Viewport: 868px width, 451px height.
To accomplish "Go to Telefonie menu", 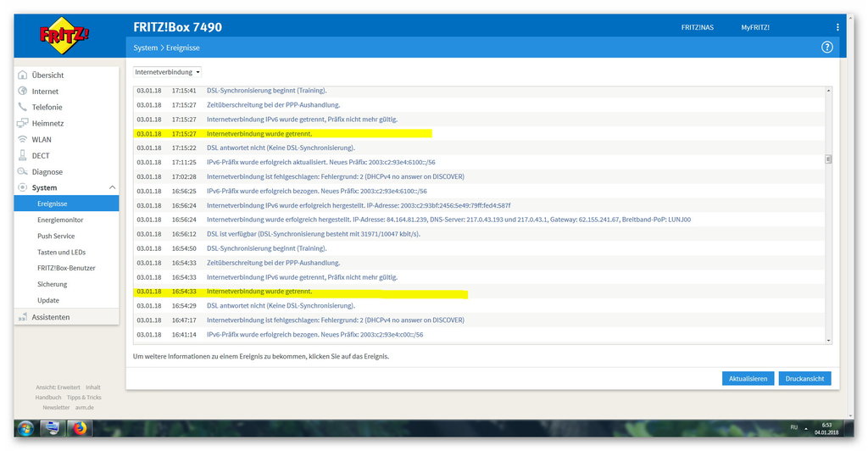I will point(47,107).
